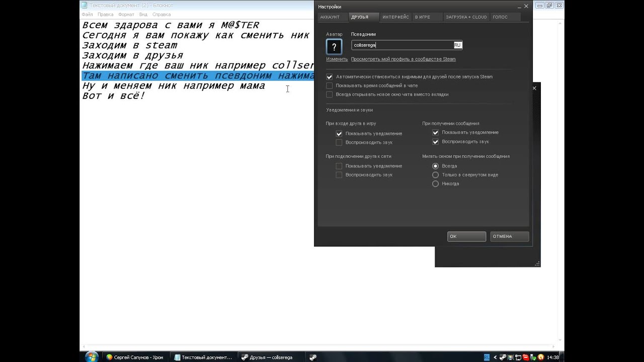Toggle notification checkbox under При получении сообщения
The image size is (644, 362).
(436, 132)
